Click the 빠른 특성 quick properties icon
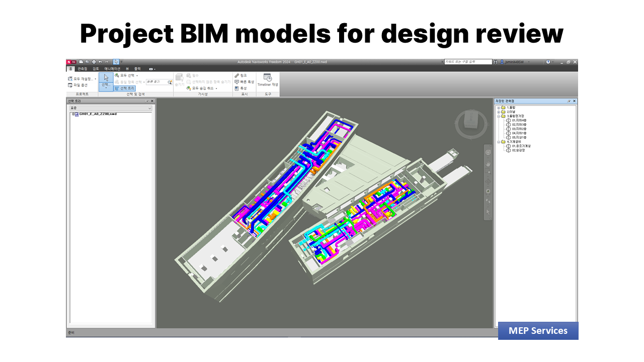Screen dimensions: 644x362 point(237,82)
